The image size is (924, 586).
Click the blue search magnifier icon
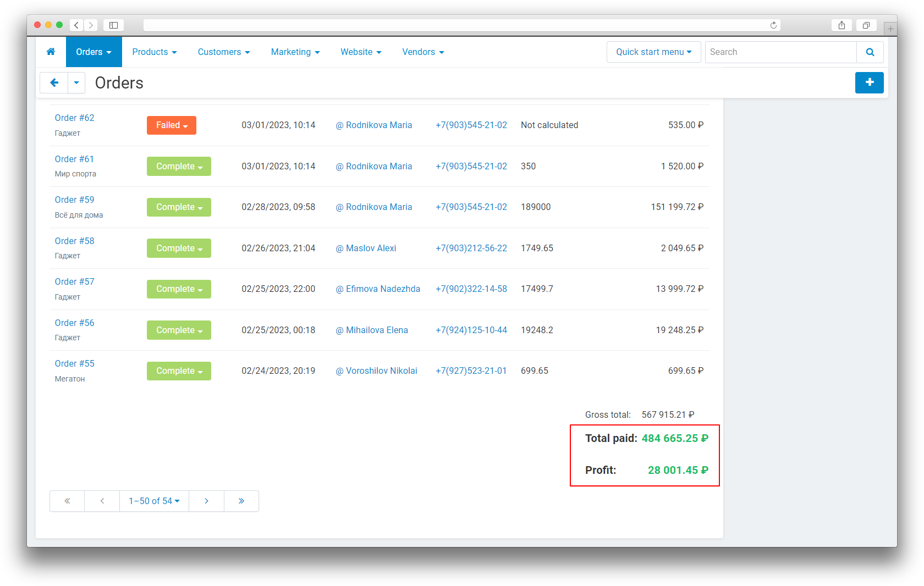(870, 52)
